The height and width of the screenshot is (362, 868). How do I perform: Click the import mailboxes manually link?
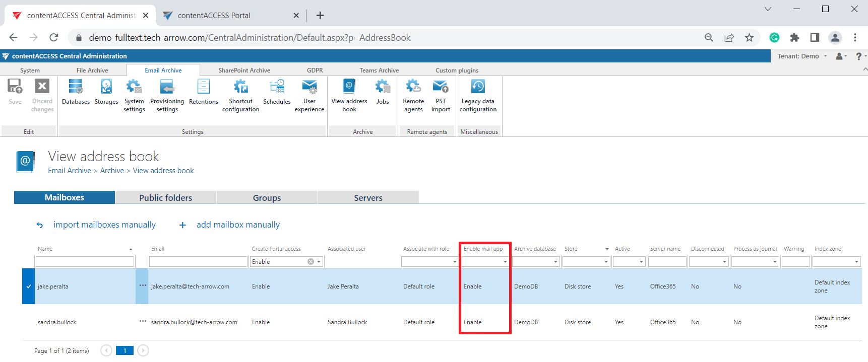[x=104, y=225]
